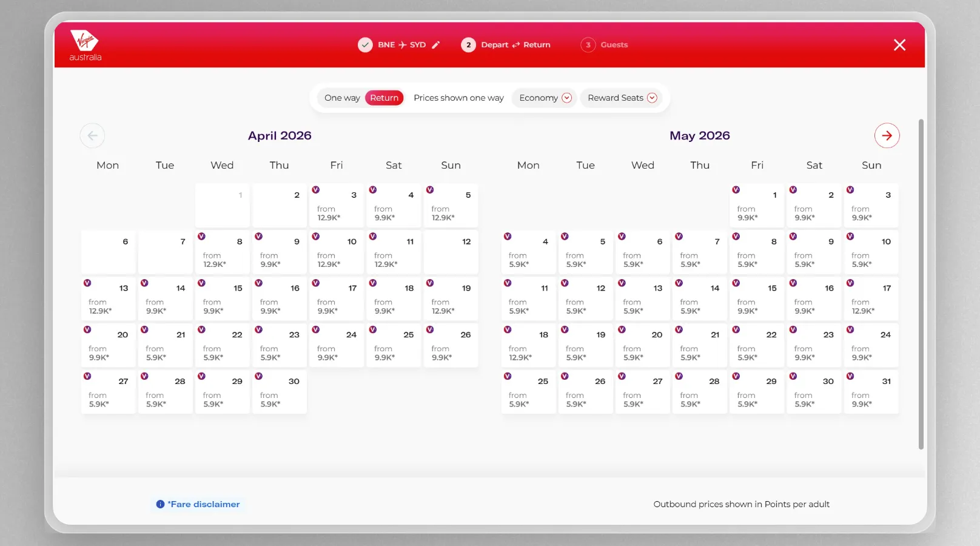Go to the previous month arrow
Screen dimensions: 980x546
click(x=92, y=135)
